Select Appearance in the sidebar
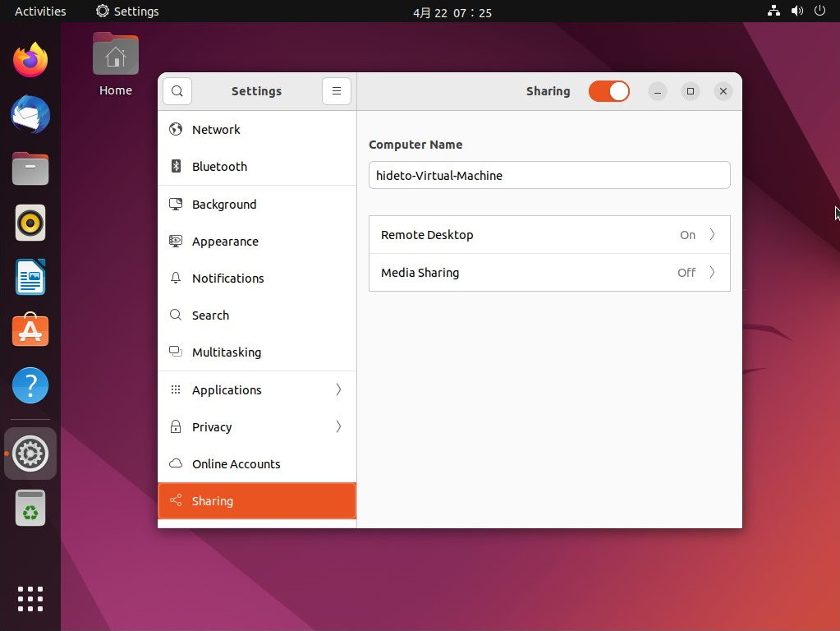The image size is (840, 631). (x=225, y=241)
